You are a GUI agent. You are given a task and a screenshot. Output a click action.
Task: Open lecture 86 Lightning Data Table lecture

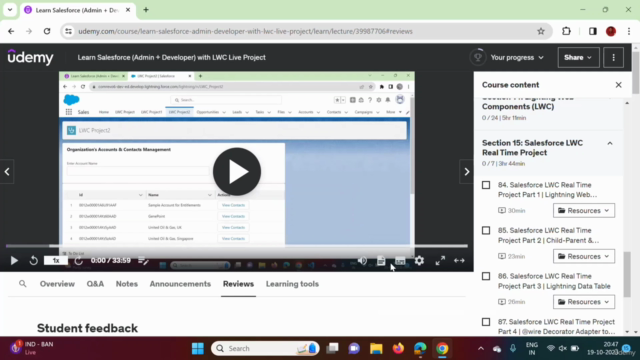point(554,281)
